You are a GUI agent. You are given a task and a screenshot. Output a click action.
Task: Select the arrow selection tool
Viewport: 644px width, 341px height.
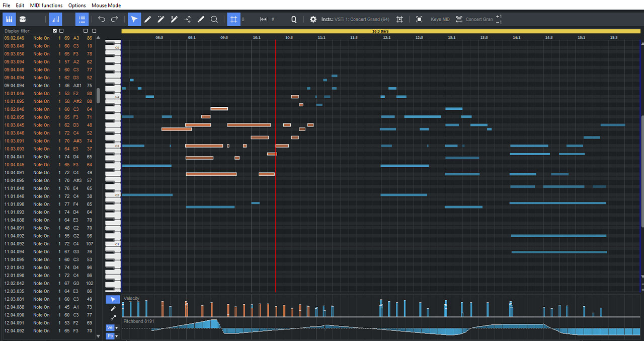click(x=134, y=19)
